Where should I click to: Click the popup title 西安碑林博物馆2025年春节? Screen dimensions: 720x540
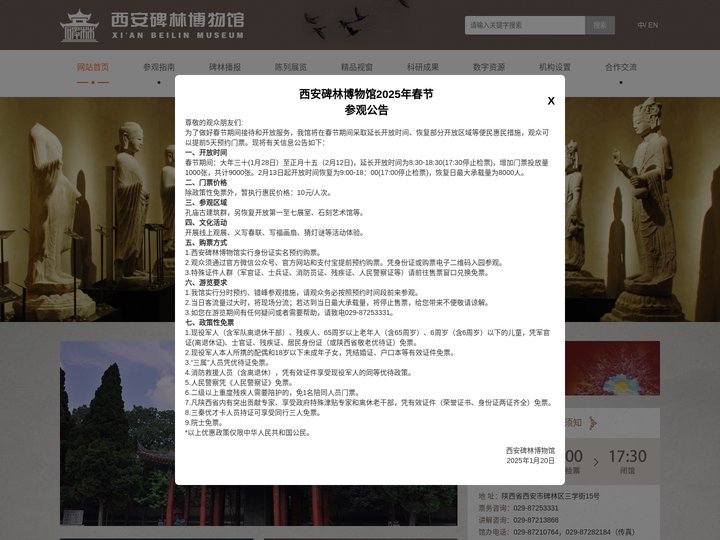click(366, 94)
